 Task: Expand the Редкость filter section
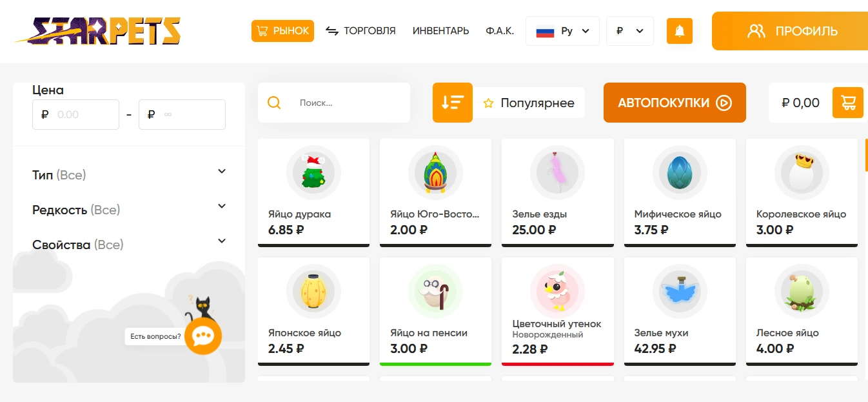pyautogui.click(x=129, y=209)
